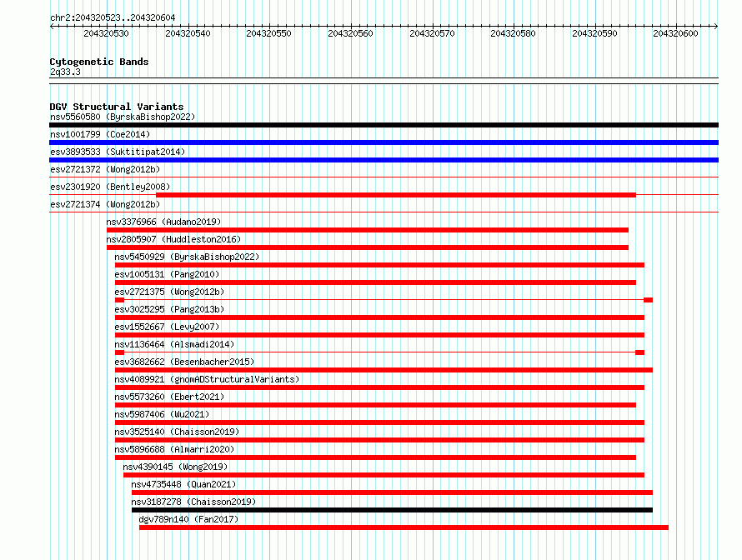Click ruler position label 204320540
Image resolution: width=742 pixels, height=560 pixels.
[188, 33]
